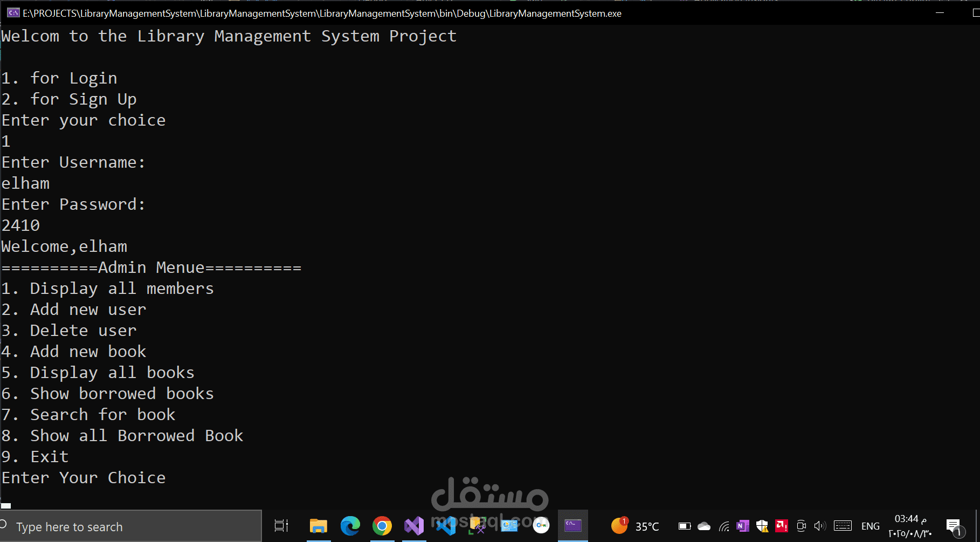Image resolution: width=980 pixels, height=542 pixels.
Task: Open the weather widget showing 35°C
Action: (636, 525)
